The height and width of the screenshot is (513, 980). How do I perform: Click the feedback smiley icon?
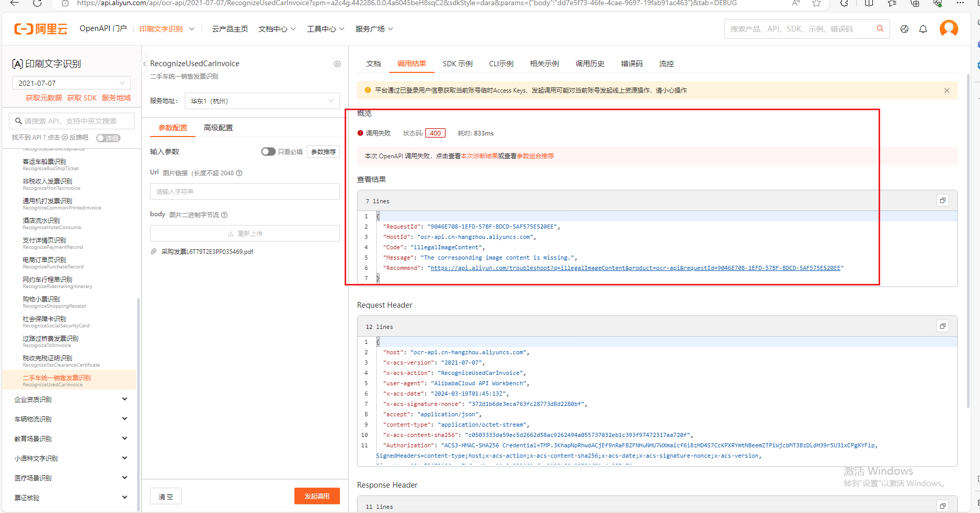tap(65, 138)
